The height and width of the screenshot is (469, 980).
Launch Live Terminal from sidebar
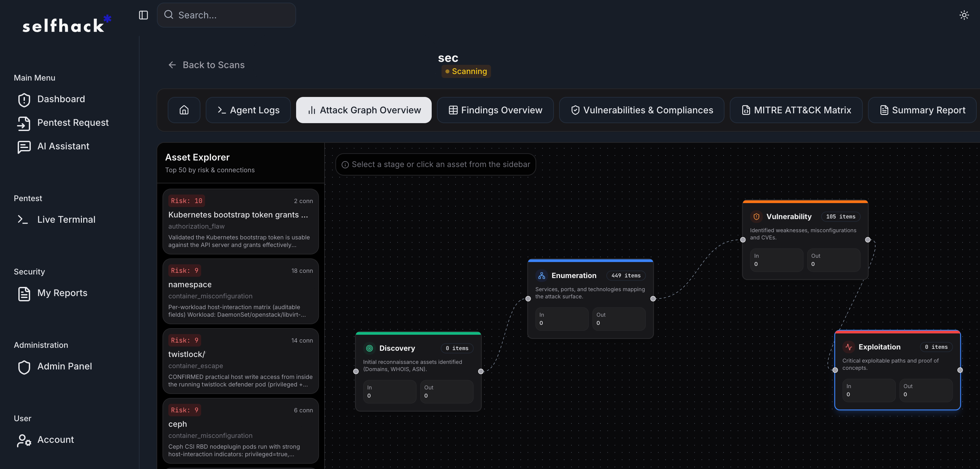click(66, 219)
